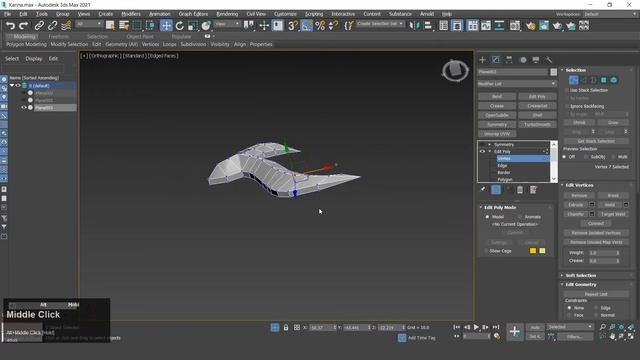Screen dimensions: 640x360
Task: Select Vertex sub-object icon in Selection rollout
Action: tap(573, 80)
